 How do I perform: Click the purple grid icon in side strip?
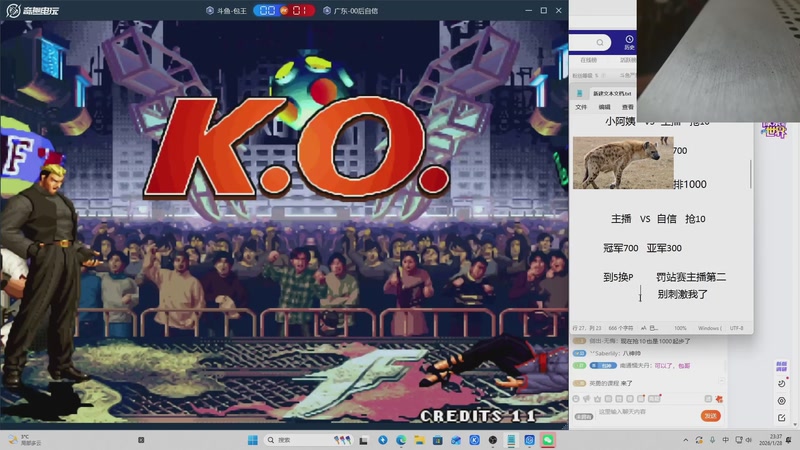[x=781, y=366]
